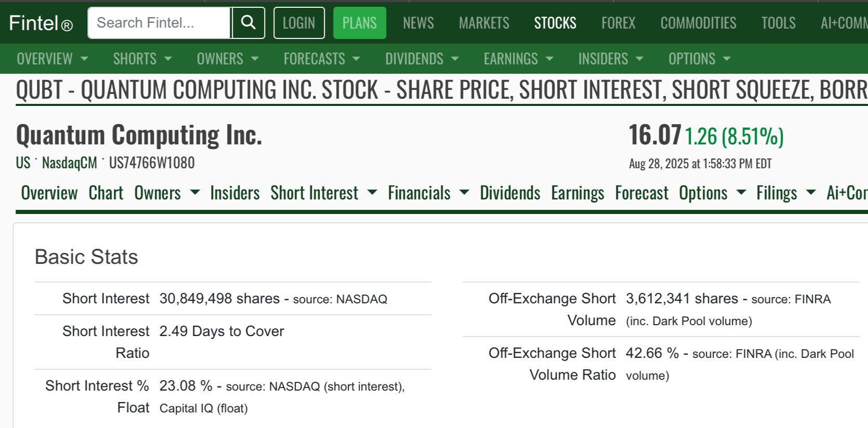
Task: Open the STOCKS menu item
Action: (555, 23)
